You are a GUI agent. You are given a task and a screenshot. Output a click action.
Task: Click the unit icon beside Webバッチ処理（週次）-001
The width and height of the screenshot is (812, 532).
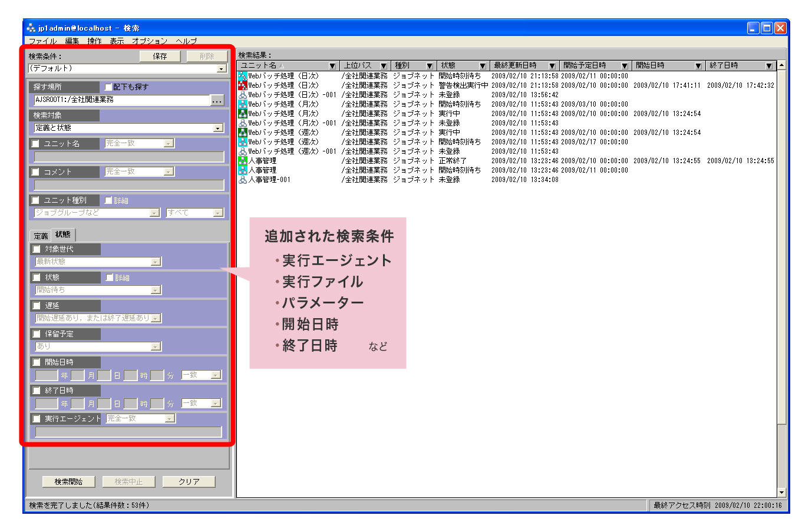click(243, 151)
